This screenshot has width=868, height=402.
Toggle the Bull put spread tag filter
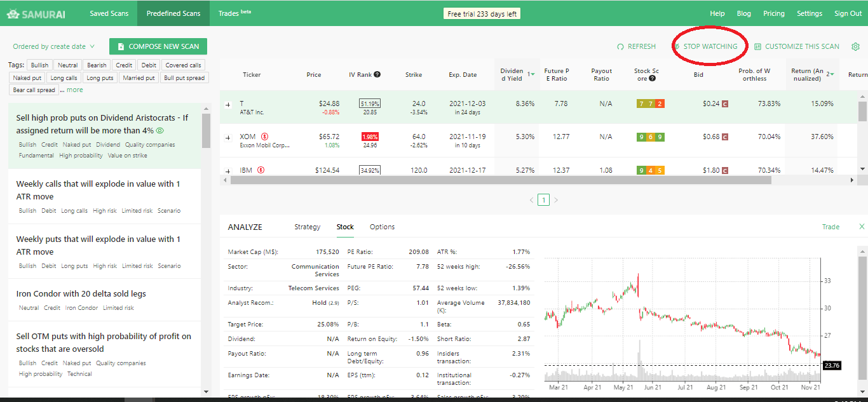184,77
